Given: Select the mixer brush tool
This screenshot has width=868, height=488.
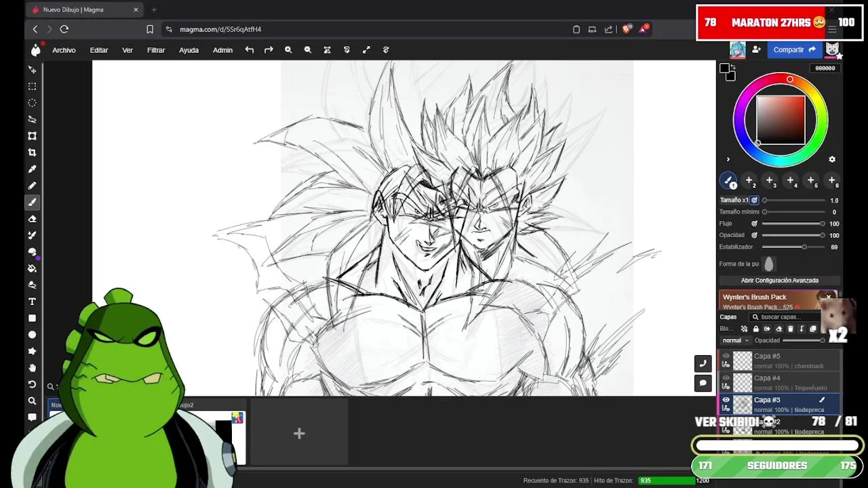Looking at the screenshot, I should click(32, 235).
